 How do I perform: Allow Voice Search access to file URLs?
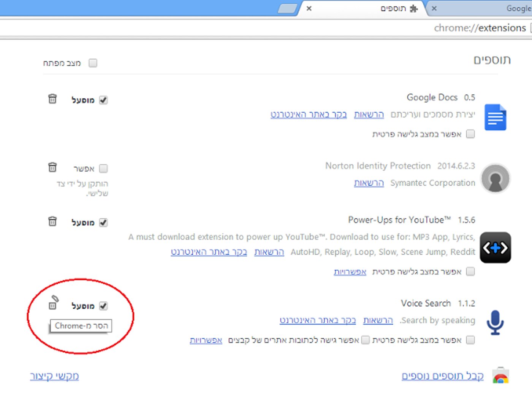click(x=365, y=340)
